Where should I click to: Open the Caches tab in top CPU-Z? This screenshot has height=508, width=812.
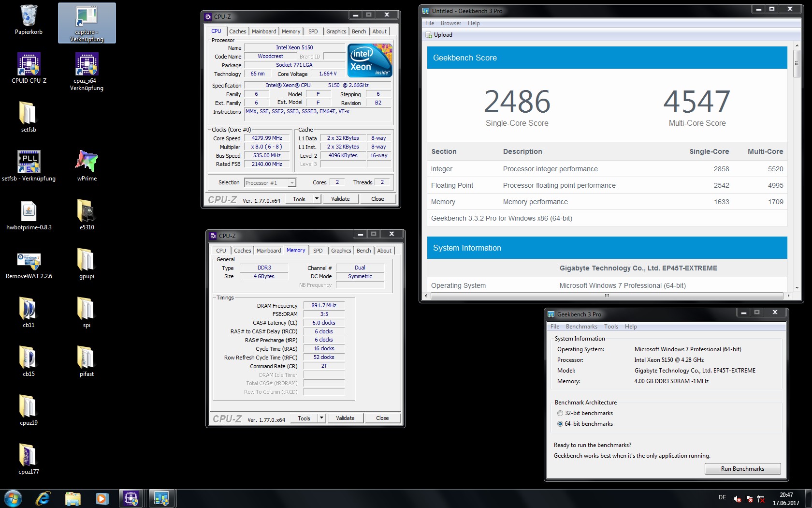(238, 31)
